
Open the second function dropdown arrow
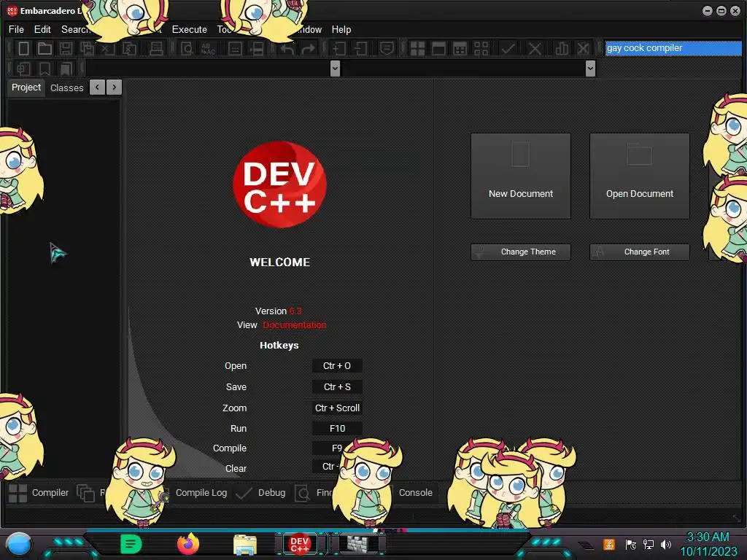590,69
